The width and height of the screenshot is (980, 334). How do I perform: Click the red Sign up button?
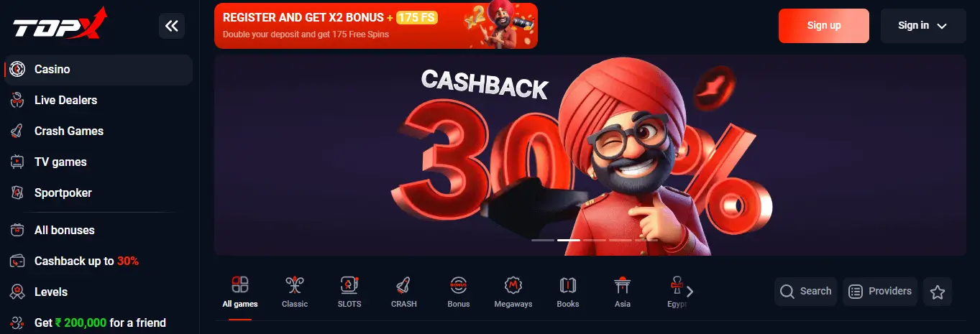[824, 26]
